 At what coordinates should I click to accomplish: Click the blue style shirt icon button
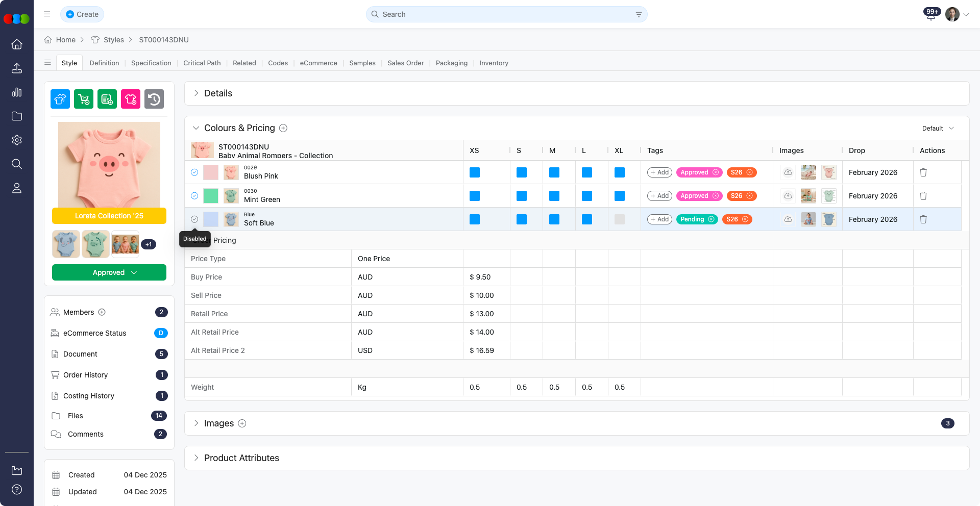pyautogui.click(x=60, y=99)
